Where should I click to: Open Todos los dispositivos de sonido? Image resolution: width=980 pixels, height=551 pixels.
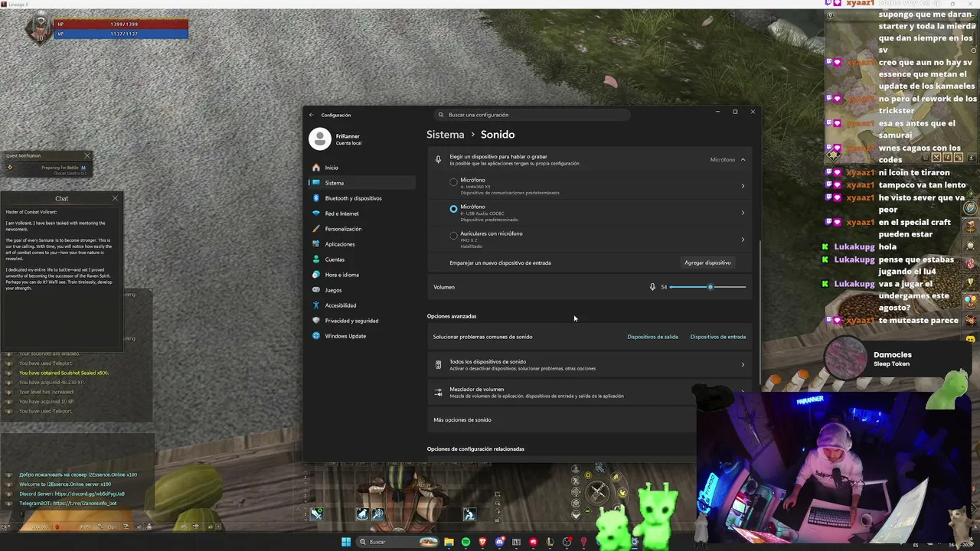pos(590,365)
